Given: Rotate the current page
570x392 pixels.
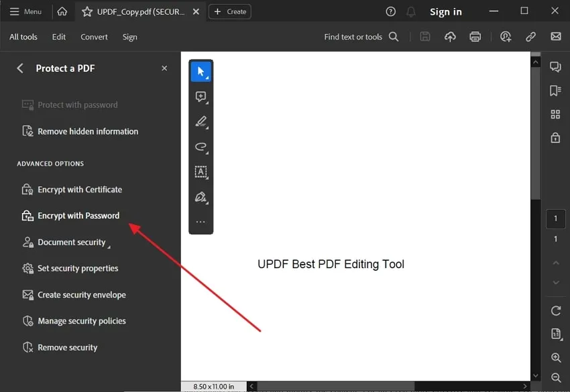Looking at the screenshot, I should [x=555, y=311].
